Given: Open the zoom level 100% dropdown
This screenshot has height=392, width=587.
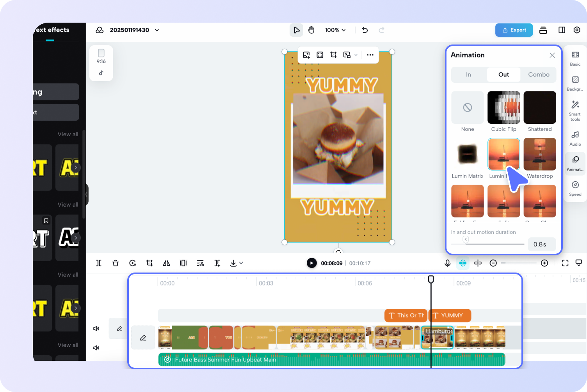Looking at the screenshot, I should (335, 30).
